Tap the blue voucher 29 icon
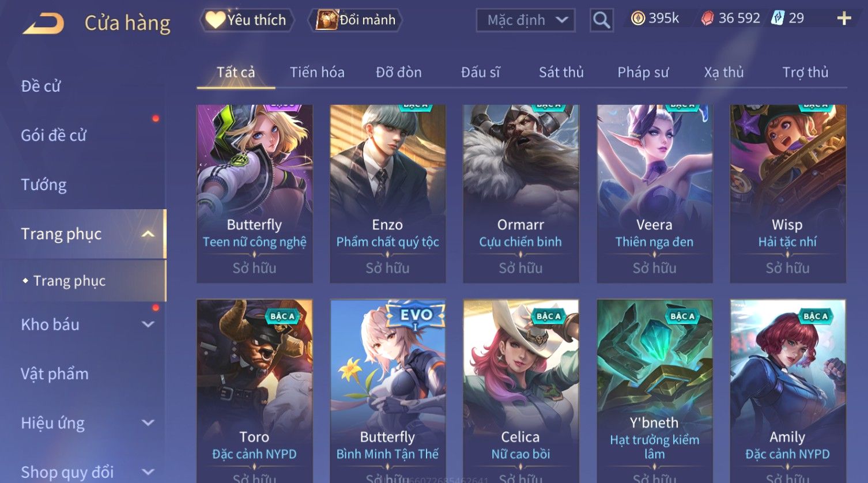This screenshot has width=868, height=483. pos(778,18)
